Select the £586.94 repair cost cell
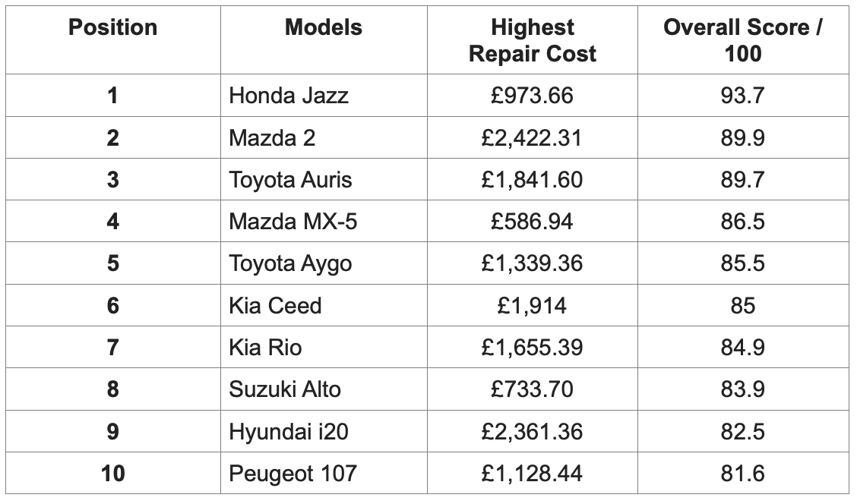This screenshot has height=504, width=857. pos(532,221)
